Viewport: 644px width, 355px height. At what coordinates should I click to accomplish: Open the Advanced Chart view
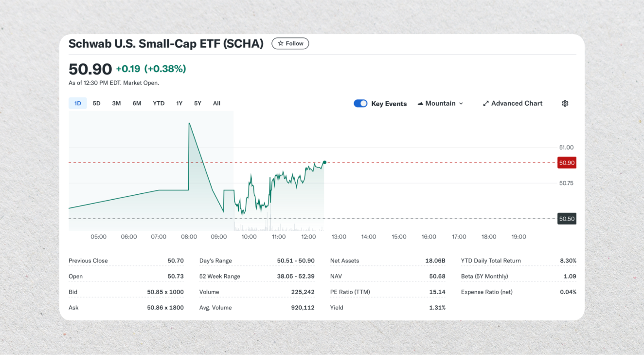(x=517, y=103)
